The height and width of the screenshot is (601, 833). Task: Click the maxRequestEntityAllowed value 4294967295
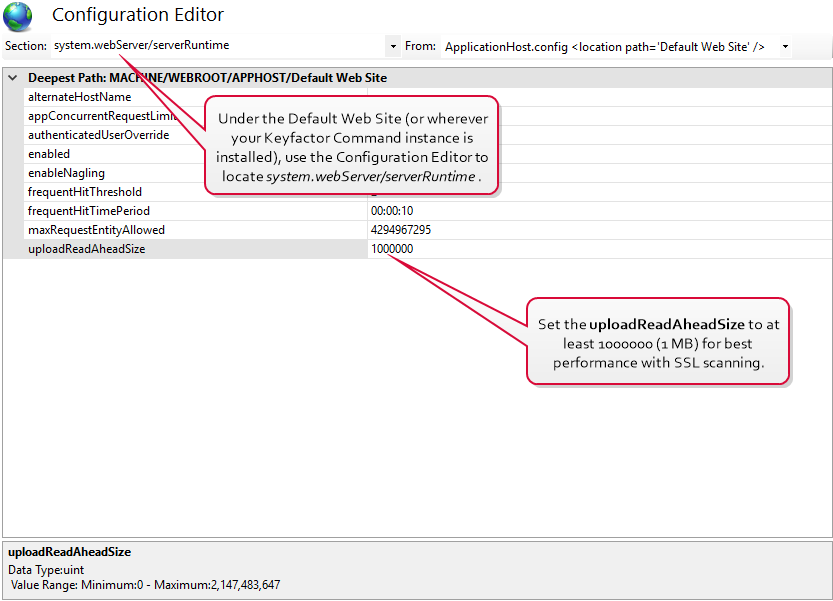[x=404, y=230]
